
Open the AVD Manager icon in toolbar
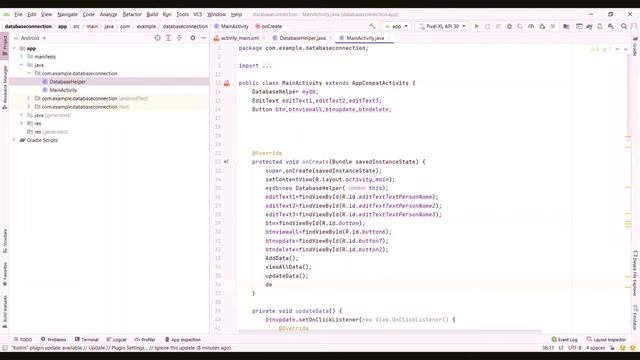600,26
